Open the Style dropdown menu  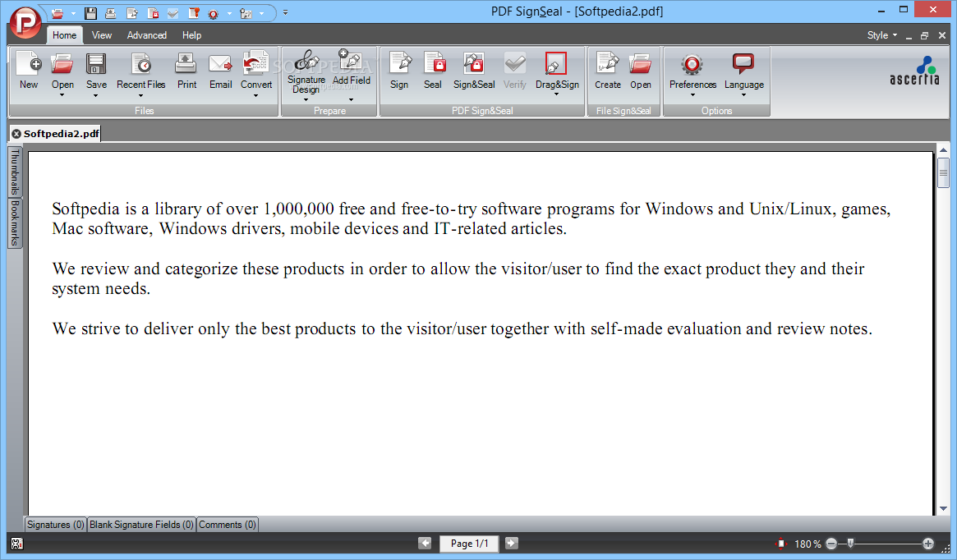(x=882, y=35)
